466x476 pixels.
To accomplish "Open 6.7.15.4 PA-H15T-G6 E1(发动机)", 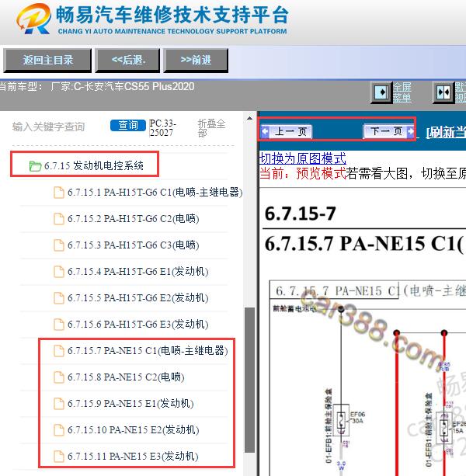I will 137,272.
